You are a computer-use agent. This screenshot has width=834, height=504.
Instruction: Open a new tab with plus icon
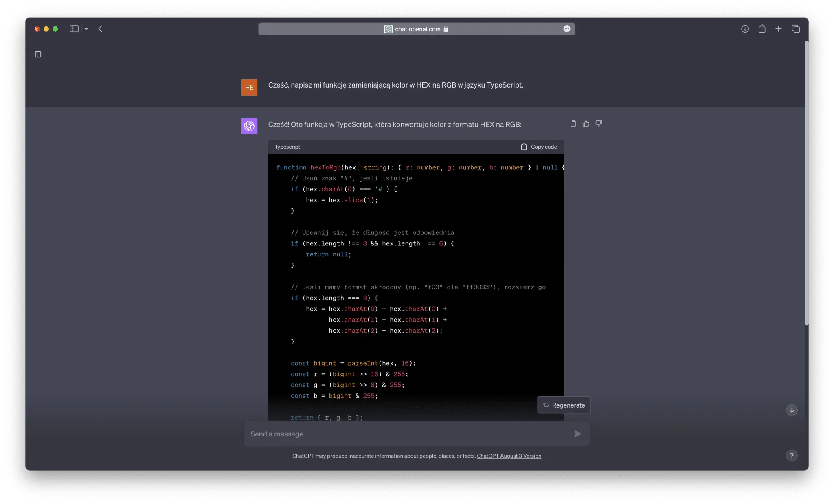(779, 29)
